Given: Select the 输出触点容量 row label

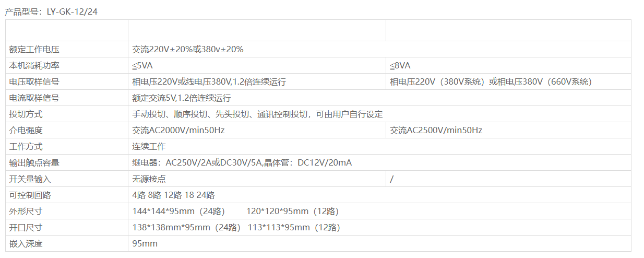Looking at the screenshot, I should 34,163.
